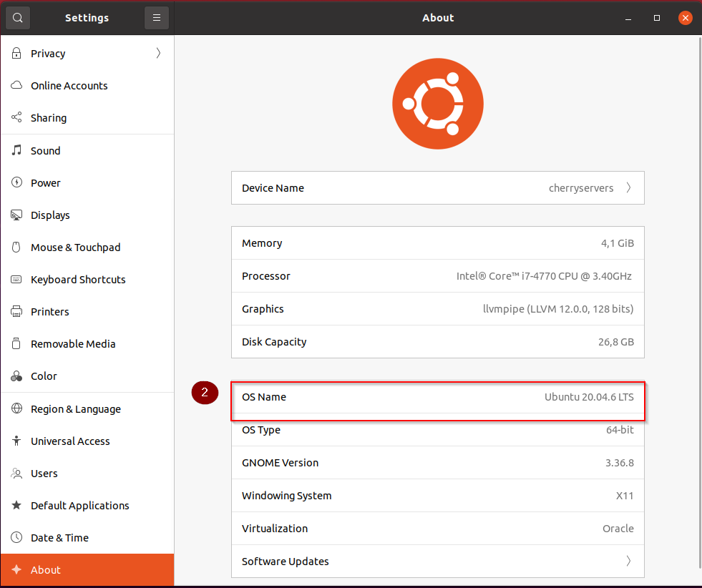Expand Software Updates with its arrow
Image resolution: width=702 pixels, height=588 pixels.
tap(628, 562)
